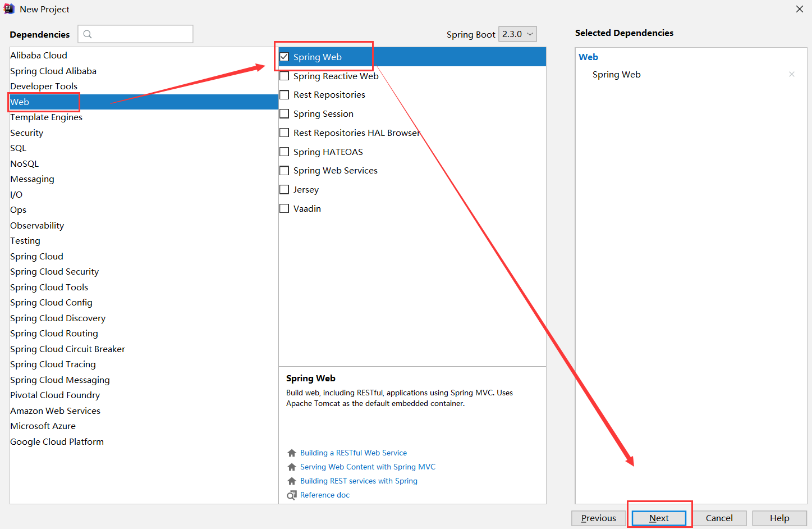The width and height of the screenshot is (812, 529).
Task: Click home icon beside Building a RESTful Web Service
Action: click(x=292, y=453)
